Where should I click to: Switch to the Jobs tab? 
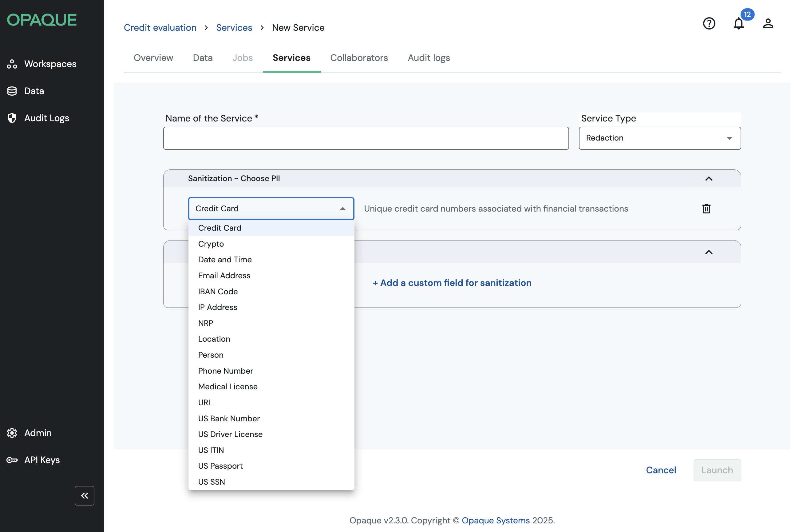click(243, 58)
